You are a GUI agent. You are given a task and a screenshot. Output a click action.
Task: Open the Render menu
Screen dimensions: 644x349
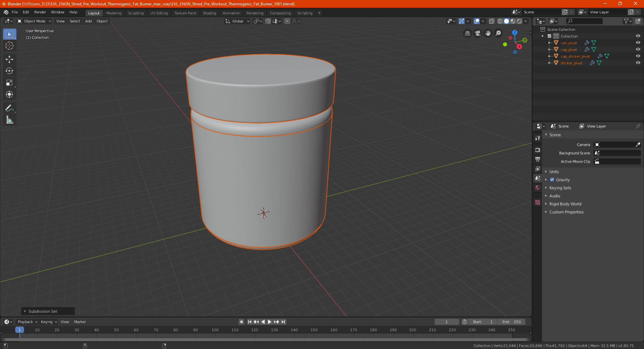(40, 12)
